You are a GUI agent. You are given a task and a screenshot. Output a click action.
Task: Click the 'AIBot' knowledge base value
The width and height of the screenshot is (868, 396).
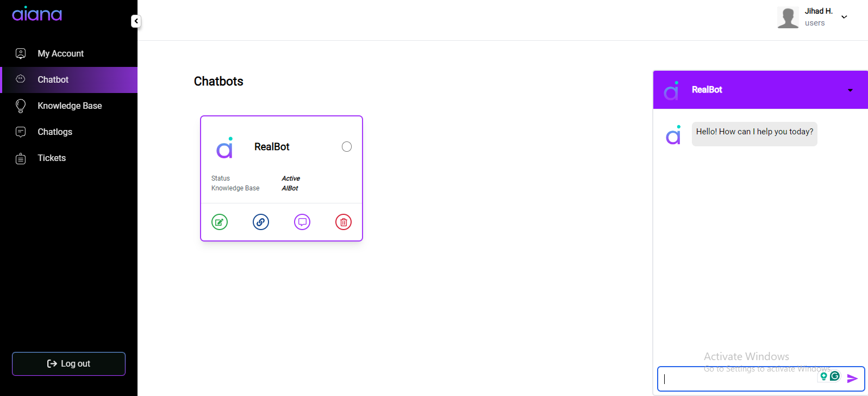pos(290,188)
